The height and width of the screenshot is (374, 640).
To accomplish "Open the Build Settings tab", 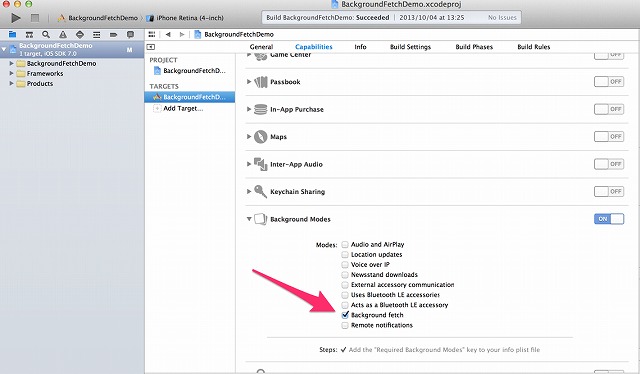I will [x=410, y=47].
